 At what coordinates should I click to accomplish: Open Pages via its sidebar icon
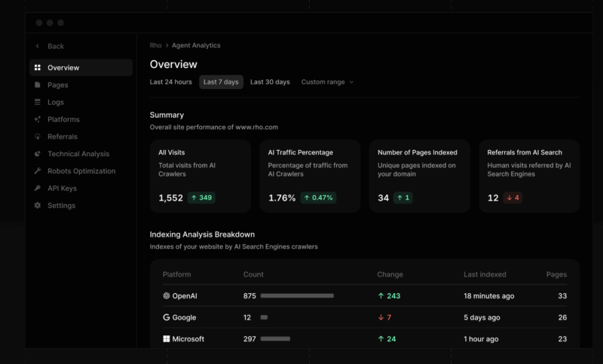tap(38, 85)
